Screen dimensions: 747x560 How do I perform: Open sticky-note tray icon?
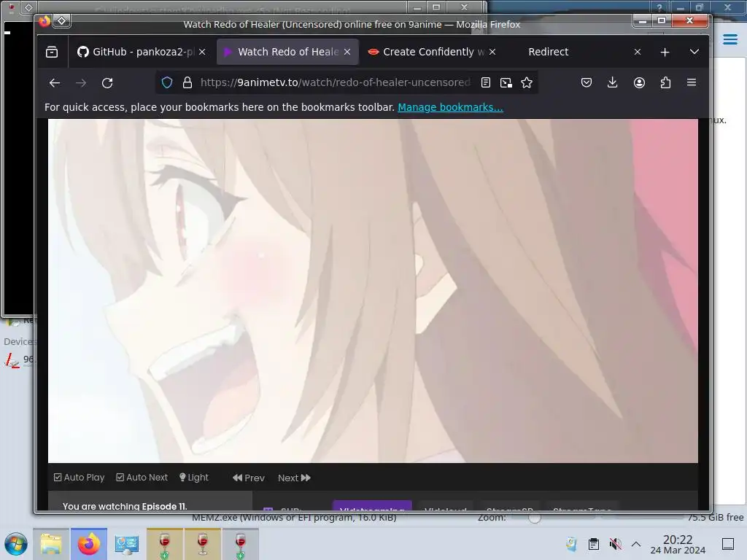tap(571, 544)
